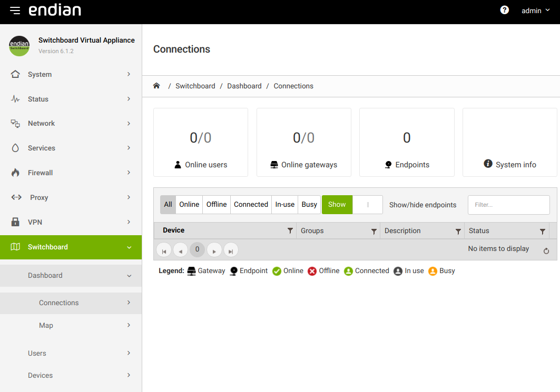Viewport: 560px width, 392px height.
Task: Select the Busy filter button
Action: click(x=309, y=204)
